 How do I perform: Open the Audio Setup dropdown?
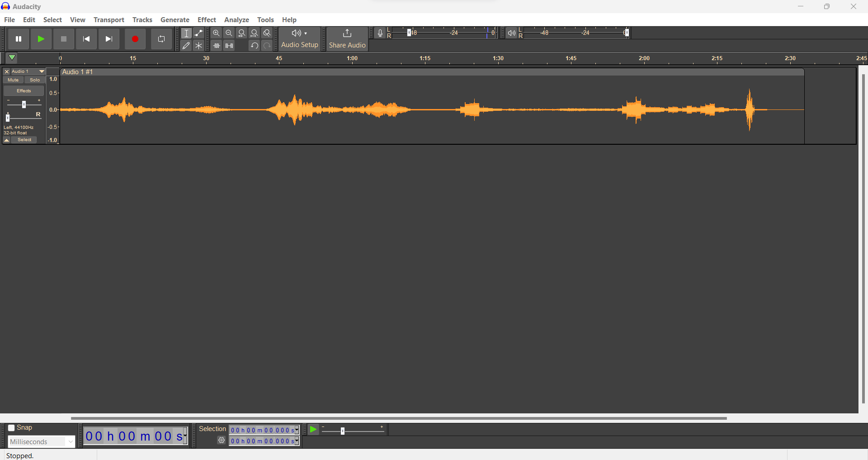coord(300,39)
